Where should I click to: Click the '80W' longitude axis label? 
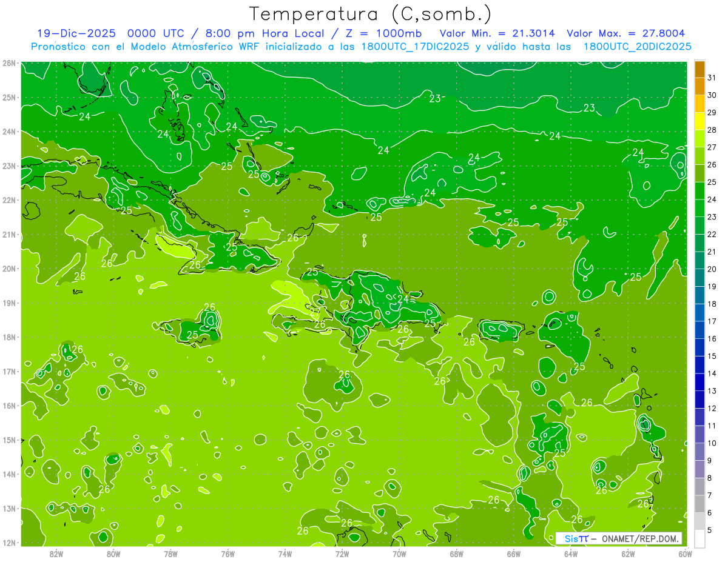pyautogui.click(x=113, y=554)
